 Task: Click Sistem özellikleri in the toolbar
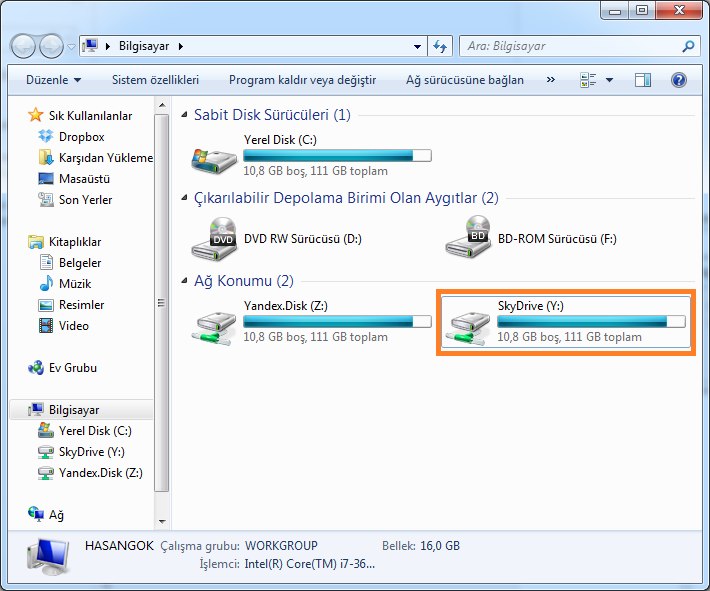(x=155, y=80)
